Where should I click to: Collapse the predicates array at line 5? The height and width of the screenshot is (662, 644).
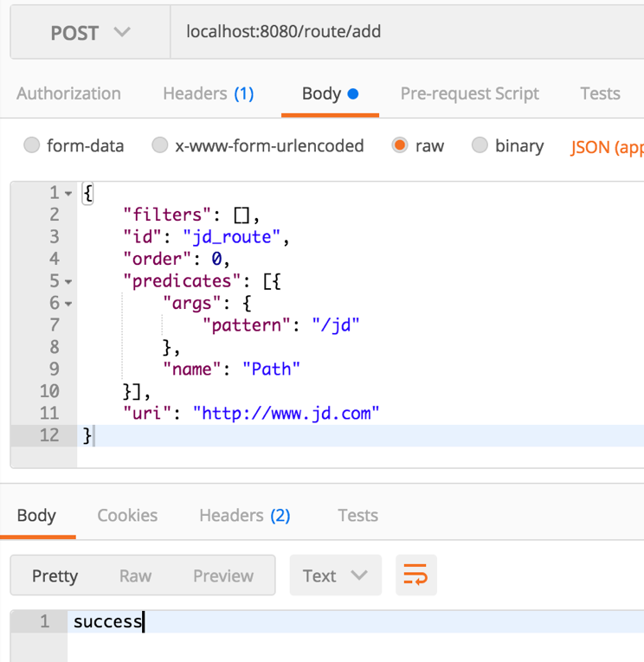69,281
